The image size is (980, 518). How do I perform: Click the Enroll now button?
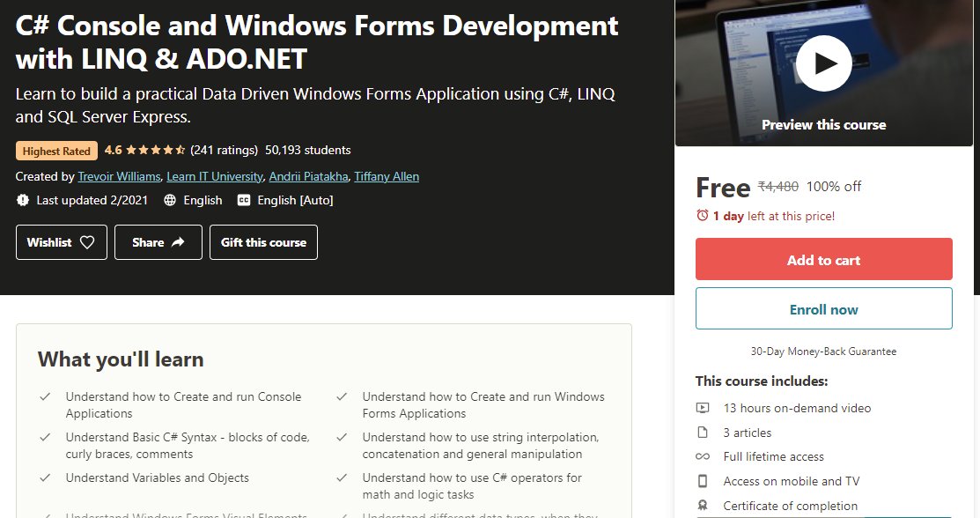[824, 308]
